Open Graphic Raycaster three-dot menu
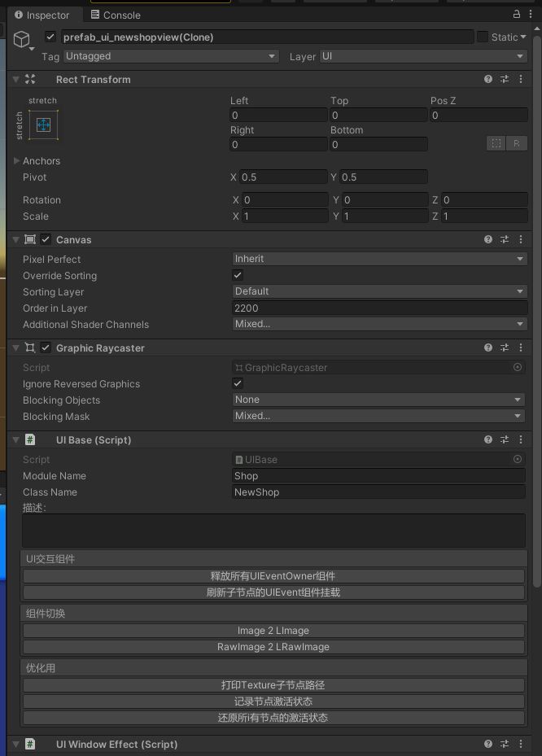 click(521, 347)
